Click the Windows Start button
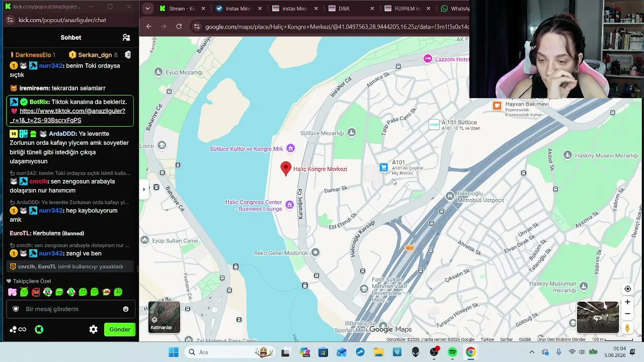644x362 pixels. click(174, 352)
